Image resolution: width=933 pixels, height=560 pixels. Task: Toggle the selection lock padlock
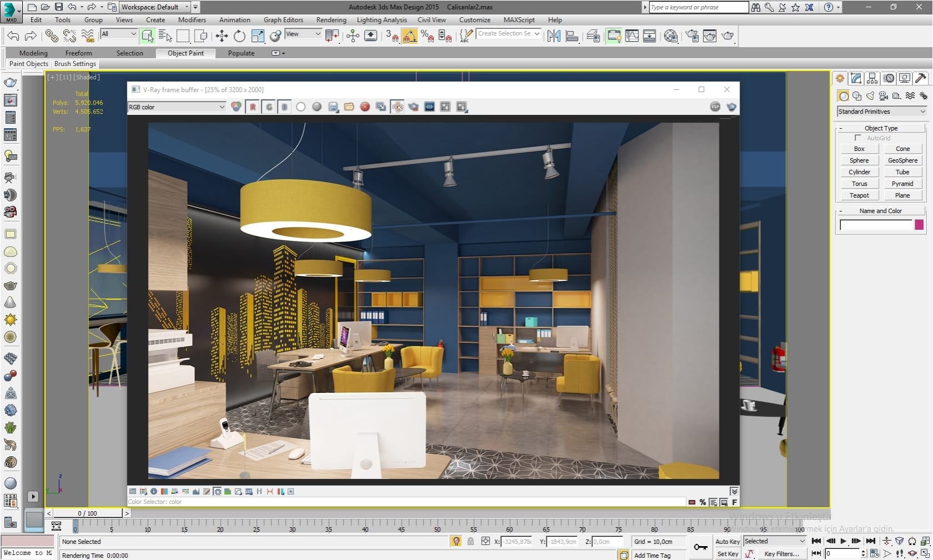click(x=471, y=541)
